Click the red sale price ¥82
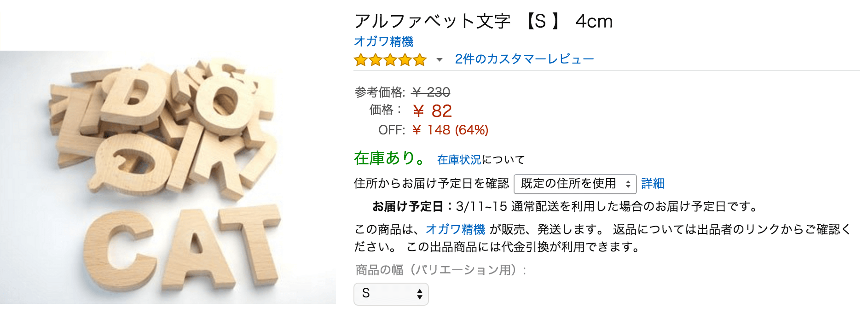The height and width of the screenshot is (314, 868). (x=433, y=110)
